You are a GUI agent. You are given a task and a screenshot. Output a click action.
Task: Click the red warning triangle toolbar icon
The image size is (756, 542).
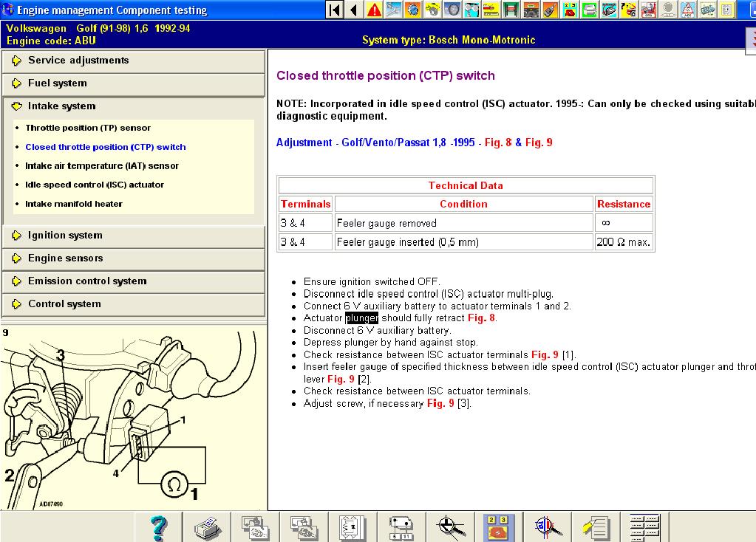click(374, 10)
